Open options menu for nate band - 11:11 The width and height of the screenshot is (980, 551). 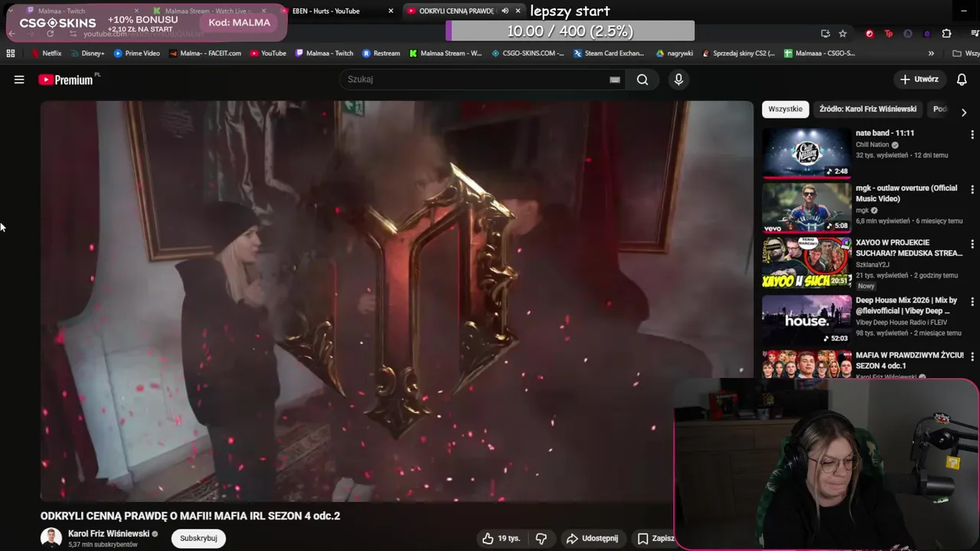click(972, 134)
